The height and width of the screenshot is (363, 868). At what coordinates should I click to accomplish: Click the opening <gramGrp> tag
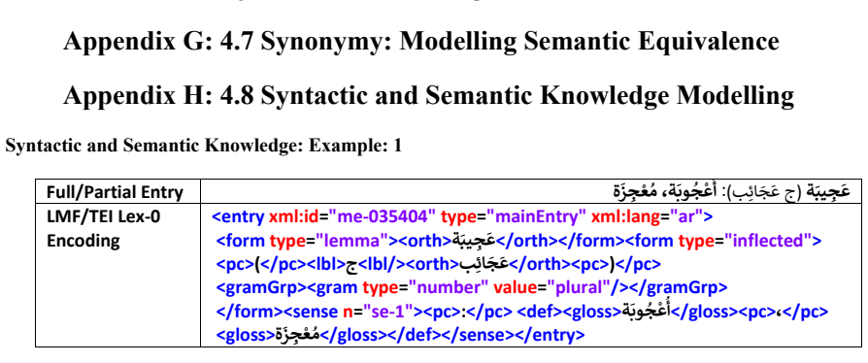pyautogui.click(x=260, y=287)
